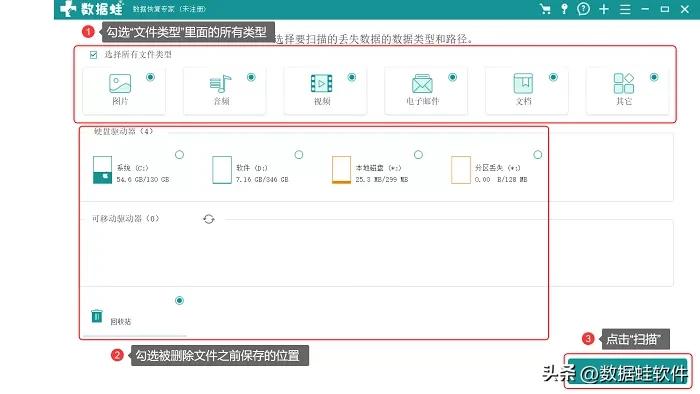
Task: Click the 25.3 MB/299 MB size text
Action: [382, 179]
